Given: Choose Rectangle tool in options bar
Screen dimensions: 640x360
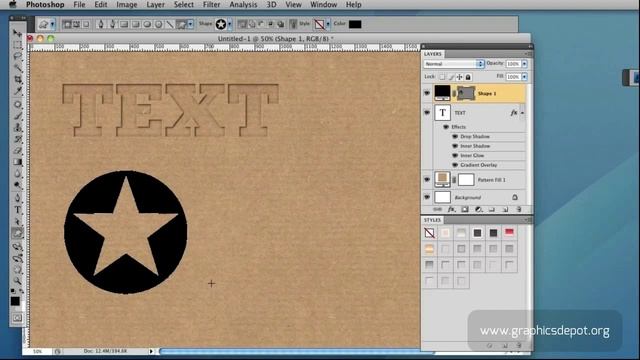Looking at the screenshot, I should click(124, 24).
